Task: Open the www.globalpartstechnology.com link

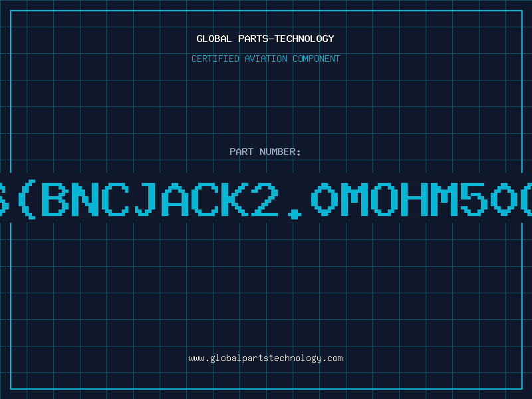Action: point(265,358)
